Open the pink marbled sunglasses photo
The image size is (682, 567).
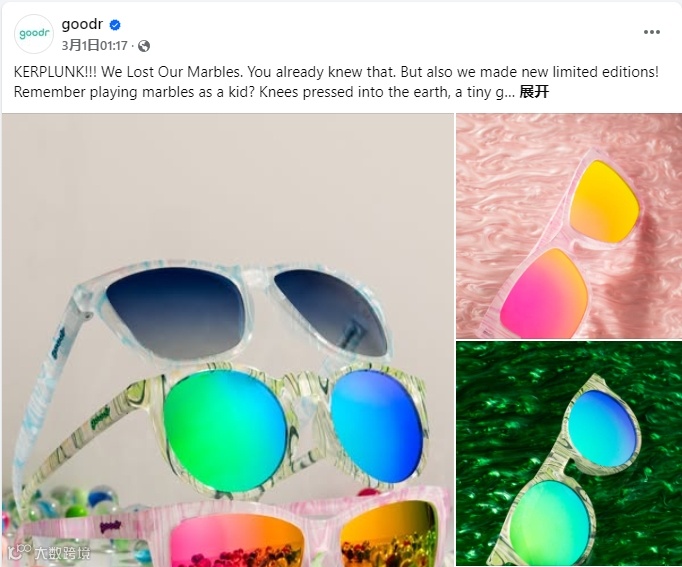(569, 226)
